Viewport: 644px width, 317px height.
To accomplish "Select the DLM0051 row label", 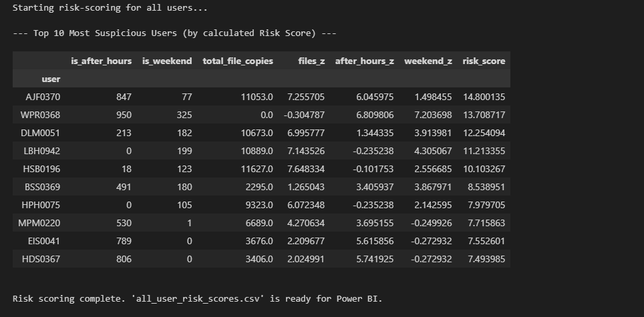I will (41, 133).
